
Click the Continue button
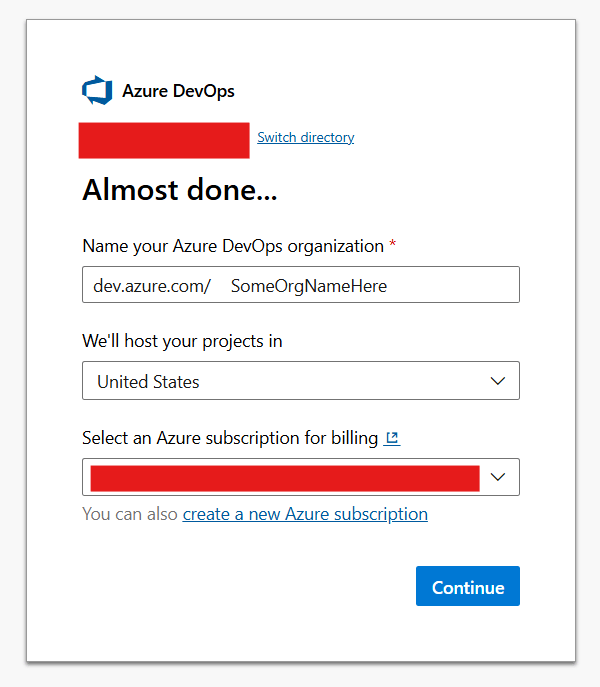click(468, 586)
